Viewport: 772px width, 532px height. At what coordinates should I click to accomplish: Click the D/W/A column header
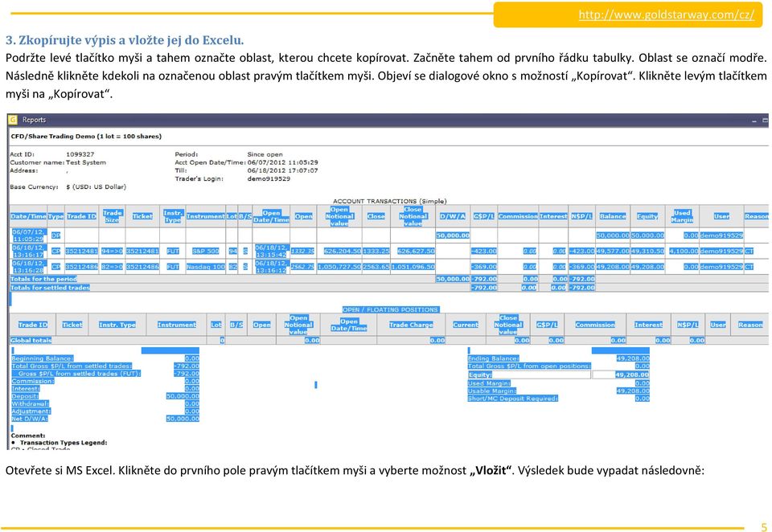coord(453,216)
